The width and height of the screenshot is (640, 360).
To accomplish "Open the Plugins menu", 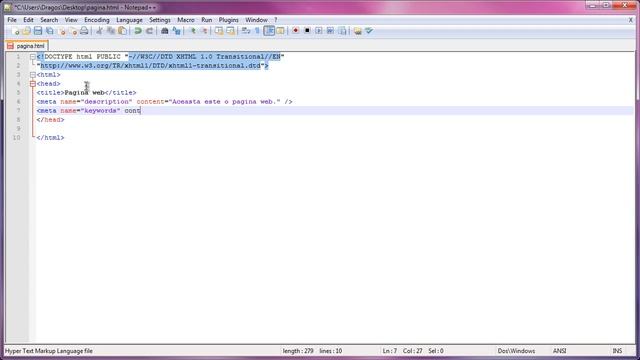I will point(229,20).
